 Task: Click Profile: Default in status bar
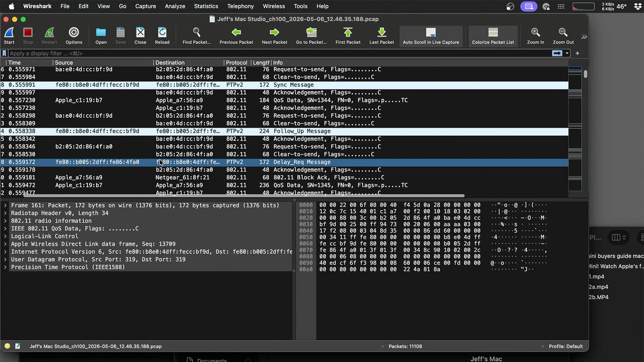click(566, 346)
